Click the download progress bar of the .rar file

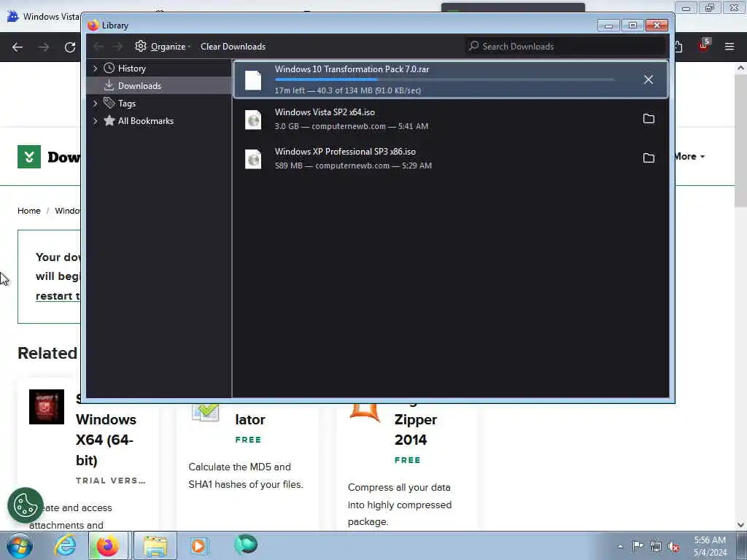[444, 79]
